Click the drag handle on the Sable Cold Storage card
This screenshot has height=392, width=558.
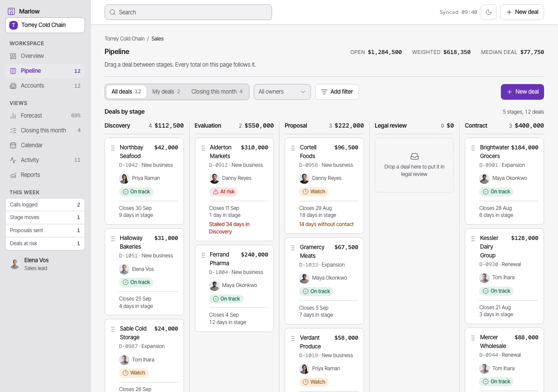point(113,329)
